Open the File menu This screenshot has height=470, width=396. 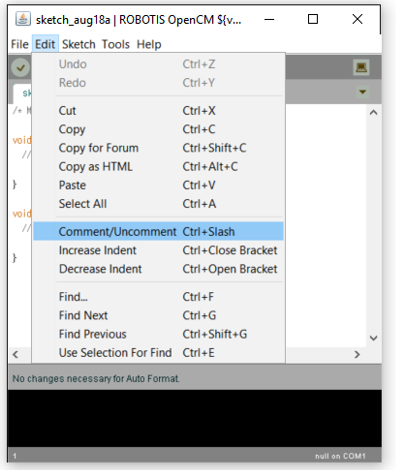coord(20,44)
